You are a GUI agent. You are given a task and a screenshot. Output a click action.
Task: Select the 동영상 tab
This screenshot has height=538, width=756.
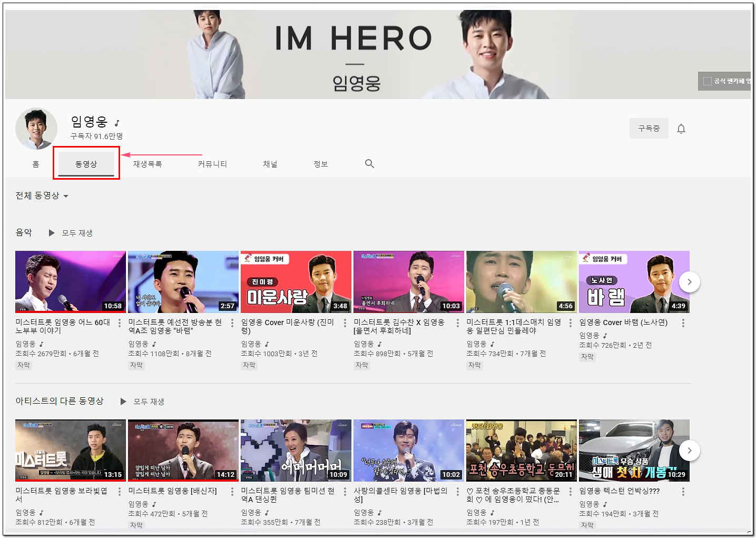86,164
